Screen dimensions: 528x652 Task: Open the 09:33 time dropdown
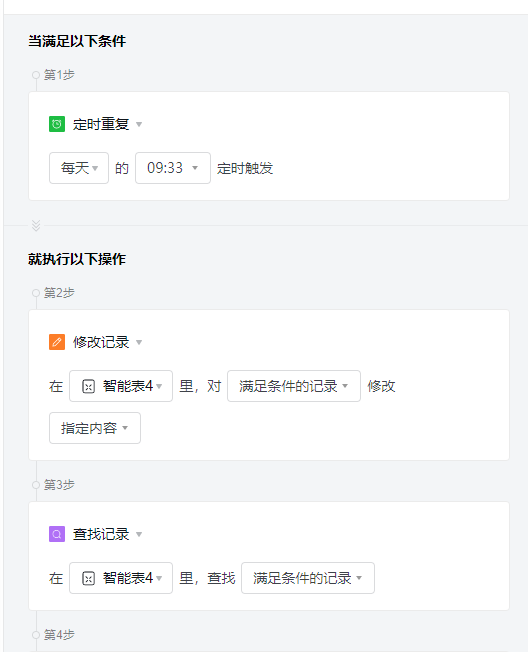coord(173,168)
